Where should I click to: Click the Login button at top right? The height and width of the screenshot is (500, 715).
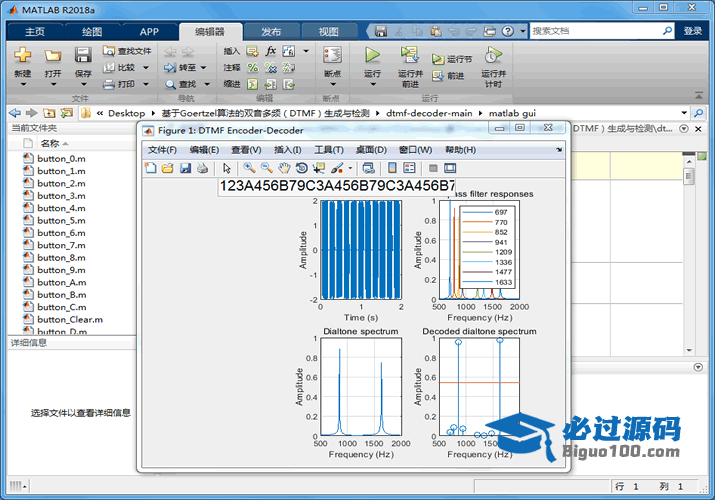coord(693,31)
